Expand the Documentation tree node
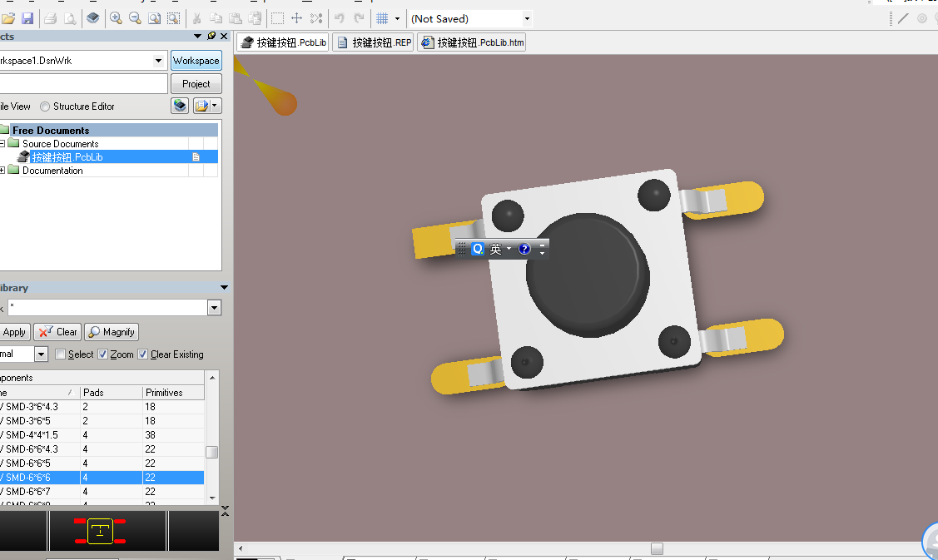 [2, 170]
